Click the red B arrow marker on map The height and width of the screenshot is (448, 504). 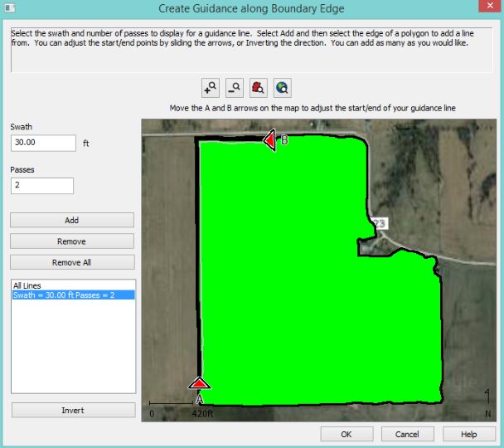pyautogui.click(x=269, y=141)
